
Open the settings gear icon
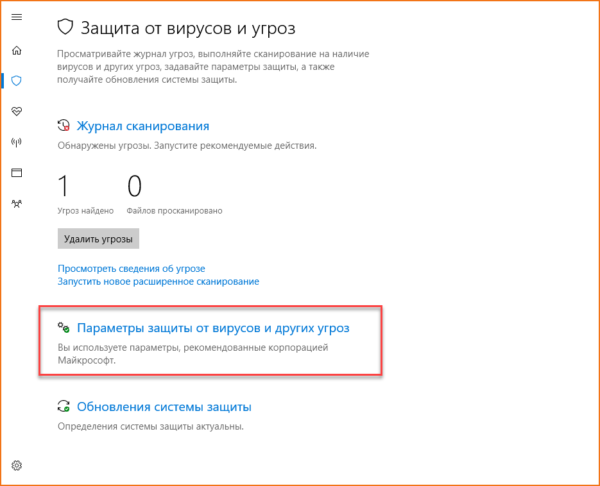coord(16,465)
